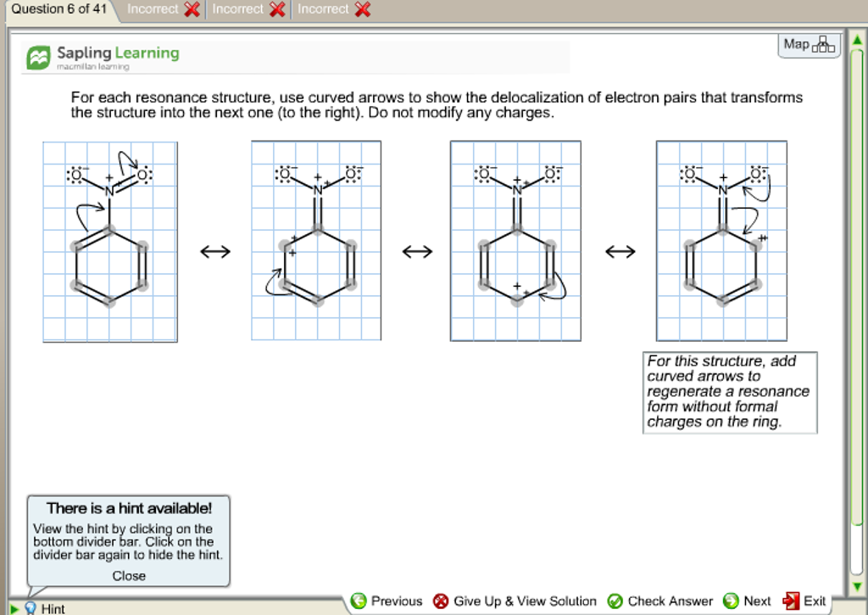
Task: Click the Give Up red X icon
Action: (441, 601)
